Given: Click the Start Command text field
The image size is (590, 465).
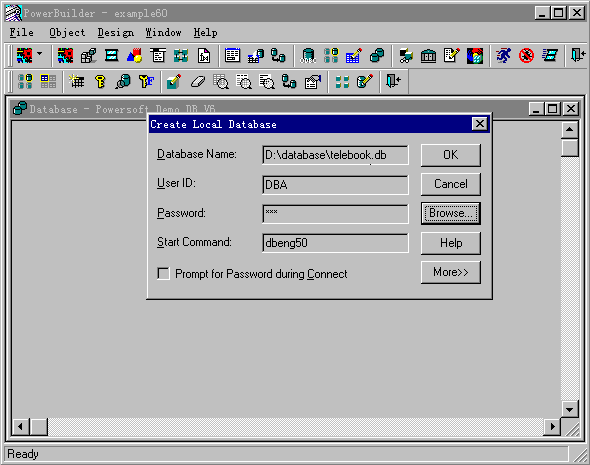Looking at the screenshot, I should [x=335, y=243].
